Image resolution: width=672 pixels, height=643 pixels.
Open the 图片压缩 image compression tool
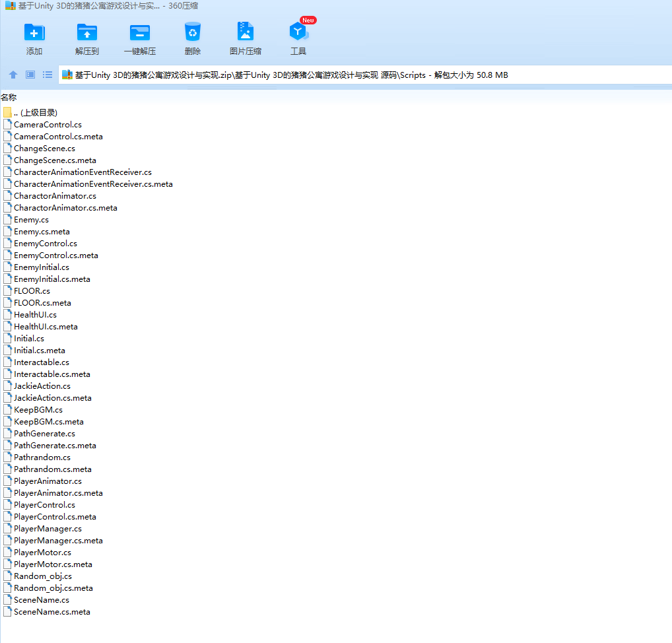pos(245,32)
